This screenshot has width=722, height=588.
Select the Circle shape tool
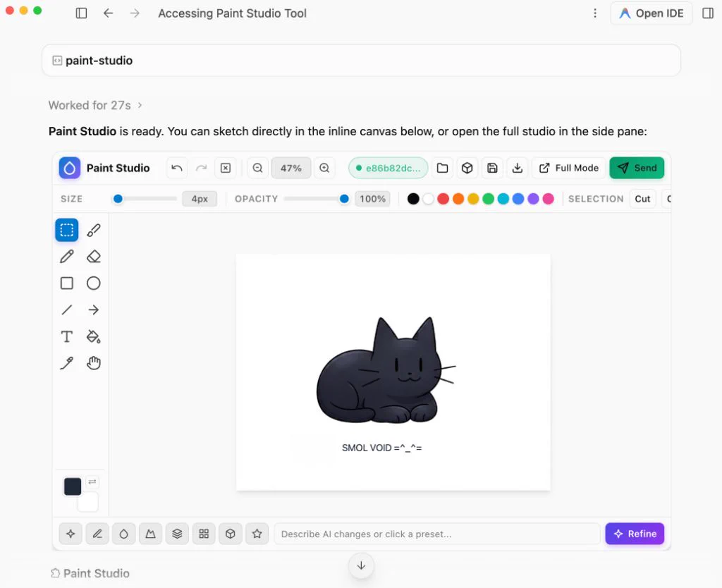point(94,283)
